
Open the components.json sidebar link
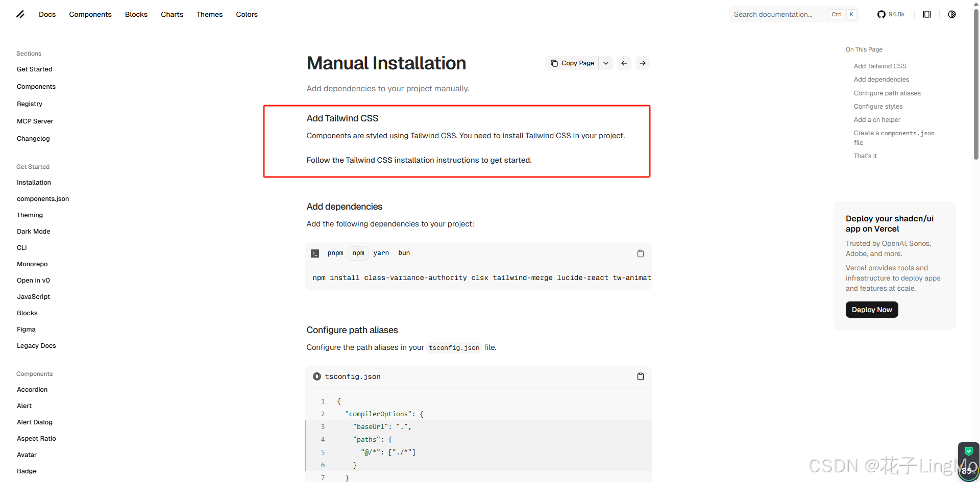[43, 199]
